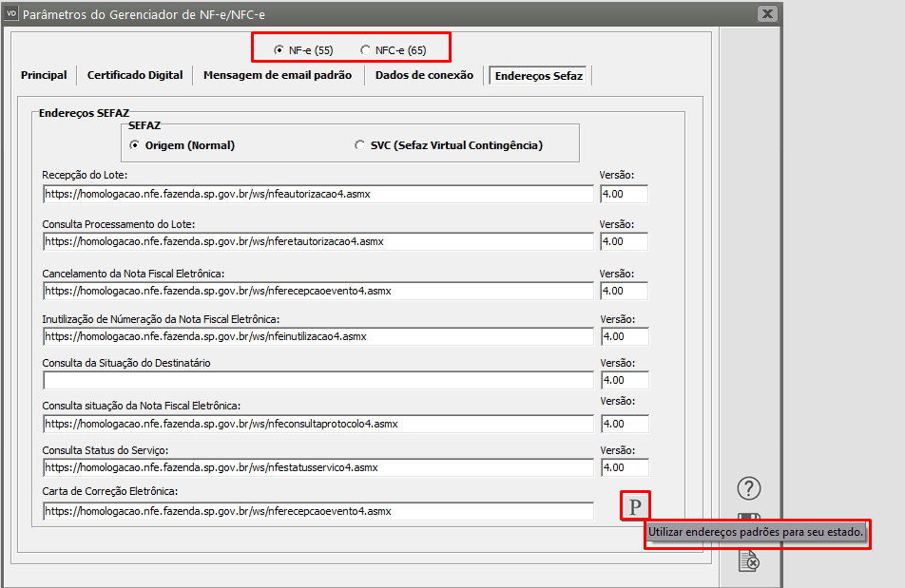
Task: Open Mensagem de email padrão tab
Action: [277, 75]
